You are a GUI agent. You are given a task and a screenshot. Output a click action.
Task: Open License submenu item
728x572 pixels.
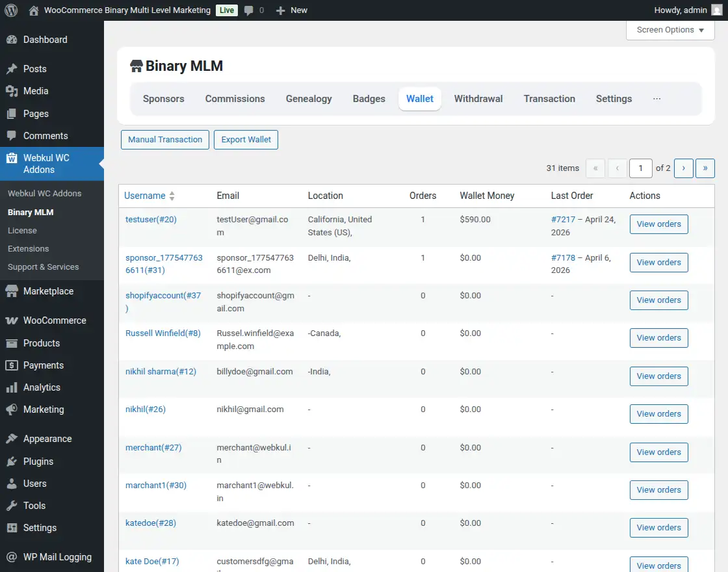[x=22, y=230]
